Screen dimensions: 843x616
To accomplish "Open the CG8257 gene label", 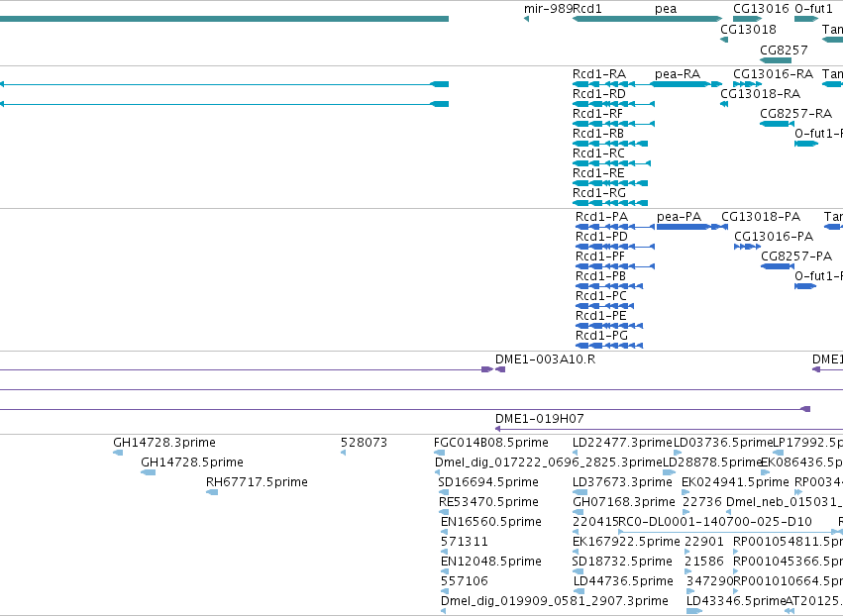I will tap(784, 50).
